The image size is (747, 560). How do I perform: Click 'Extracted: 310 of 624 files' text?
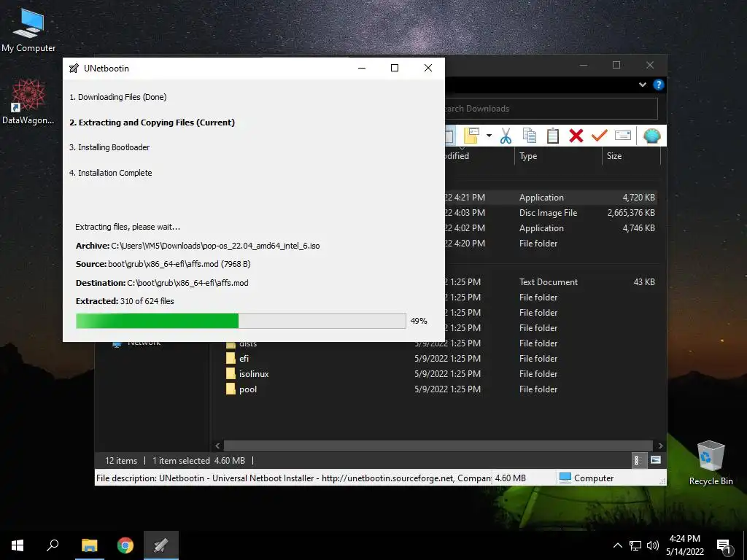pos(125,301)
